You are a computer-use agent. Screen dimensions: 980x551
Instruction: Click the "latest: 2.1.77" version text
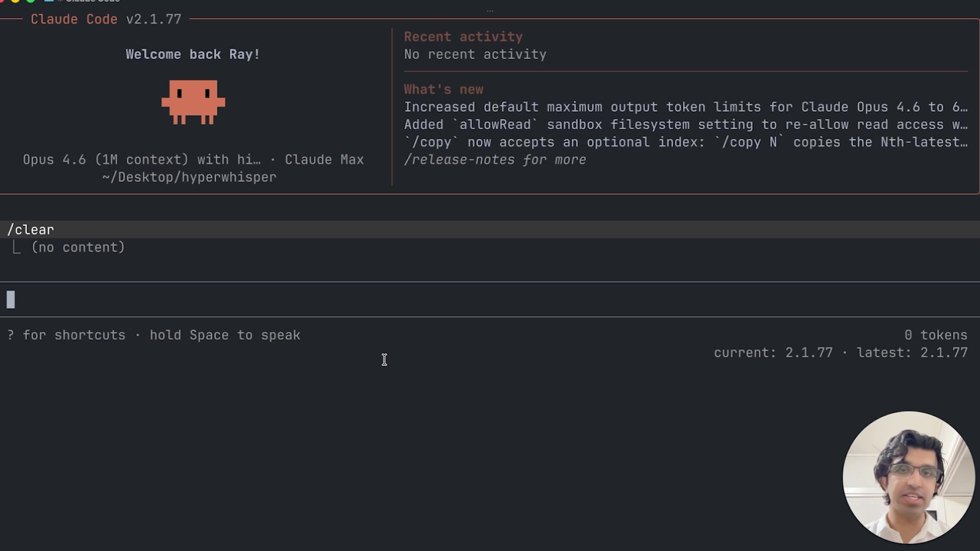(x=912, y=353)
